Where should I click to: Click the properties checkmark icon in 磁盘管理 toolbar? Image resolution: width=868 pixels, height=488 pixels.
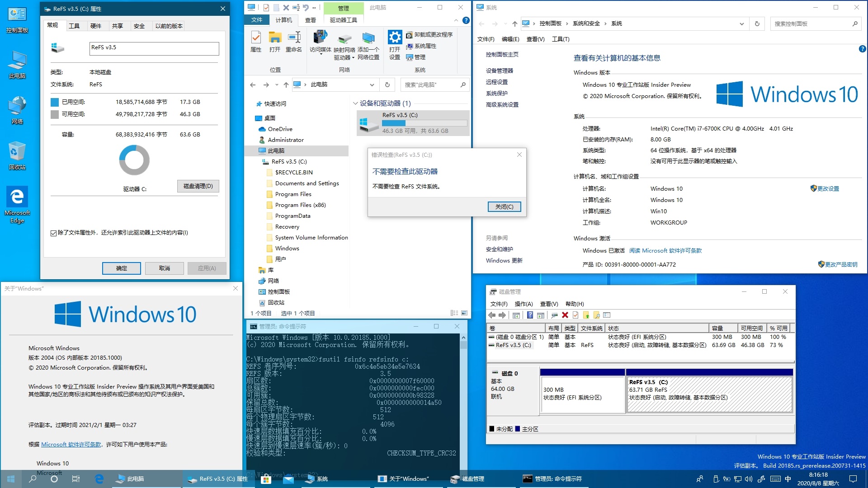(x=576, y=315)
